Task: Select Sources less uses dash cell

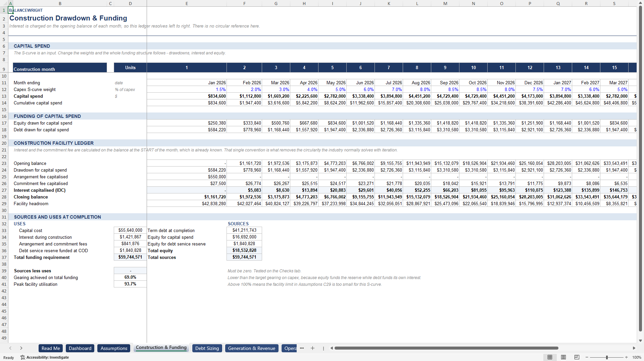Action: click(x=130, y=271)
